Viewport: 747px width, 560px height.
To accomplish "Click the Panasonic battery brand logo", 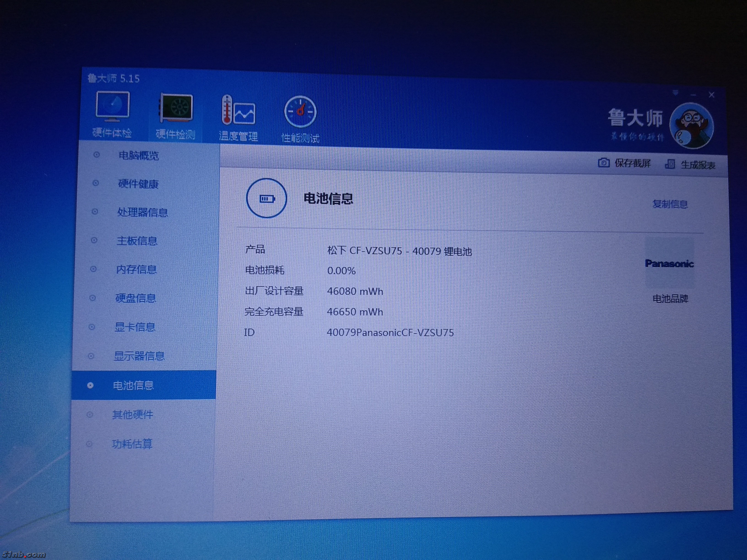I will point(669,263).
